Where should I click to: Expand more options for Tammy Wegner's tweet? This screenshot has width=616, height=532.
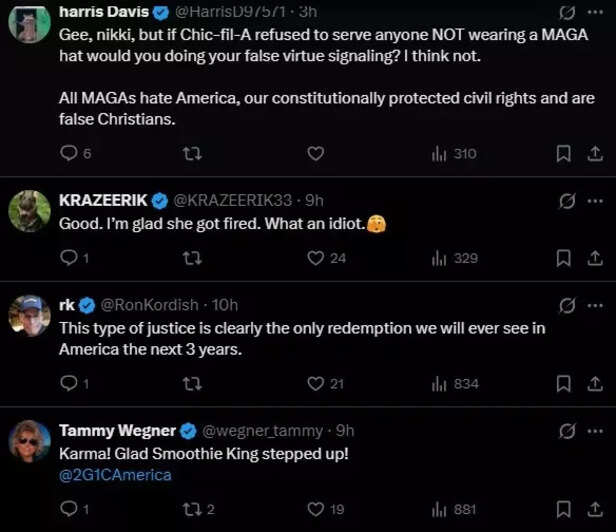point(597,431)
